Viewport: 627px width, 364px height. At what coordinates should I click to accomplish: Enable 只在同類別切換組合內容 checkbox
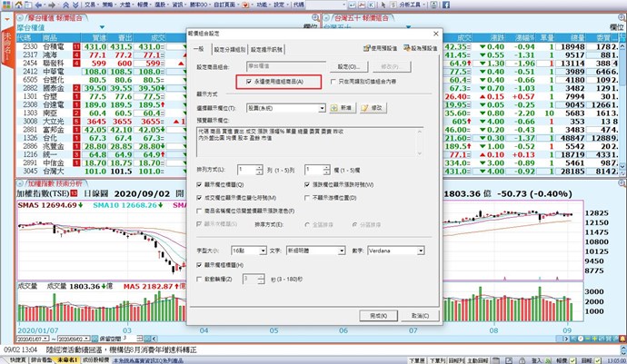coord(333,82)
